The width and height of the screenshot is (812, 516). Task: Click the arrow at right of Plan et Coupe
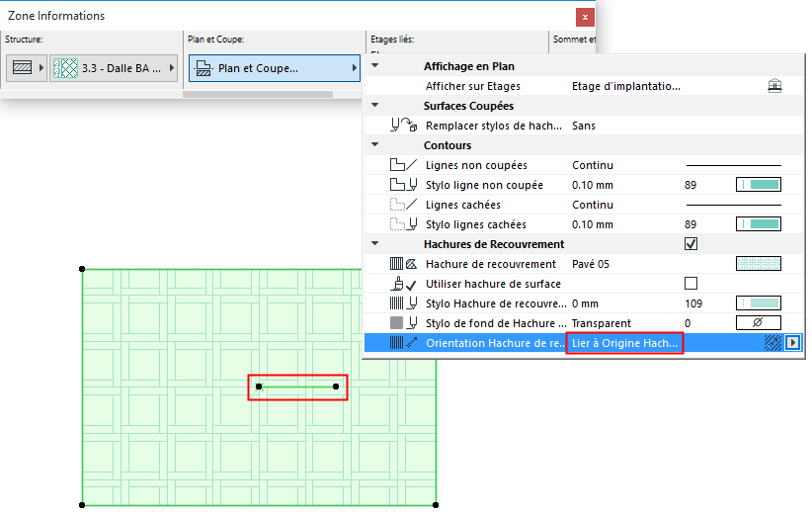point(355,68)
